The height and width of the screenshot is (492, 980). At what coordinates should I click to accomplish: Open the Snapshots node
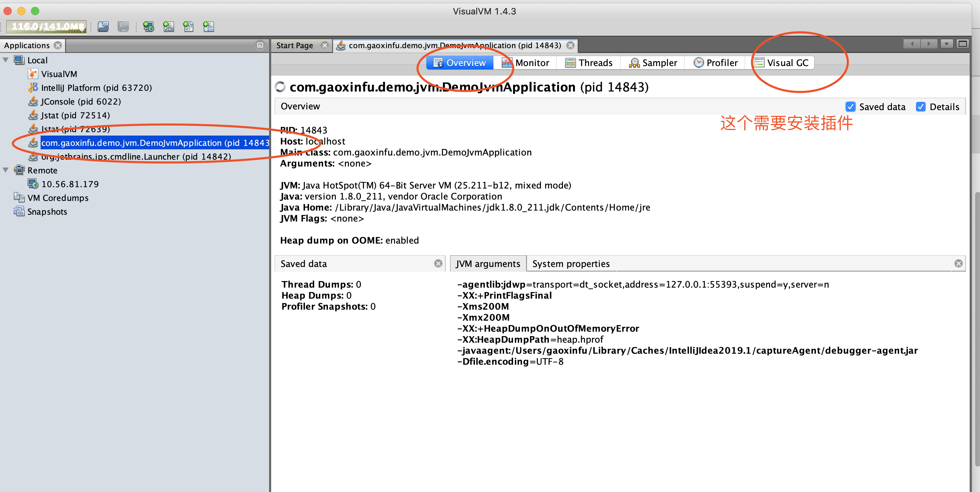[x=47, y=212]
